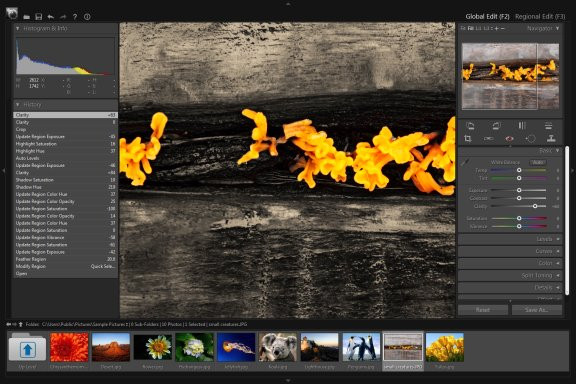
Task: Expand the Levels section
Action: click(510, 239)
